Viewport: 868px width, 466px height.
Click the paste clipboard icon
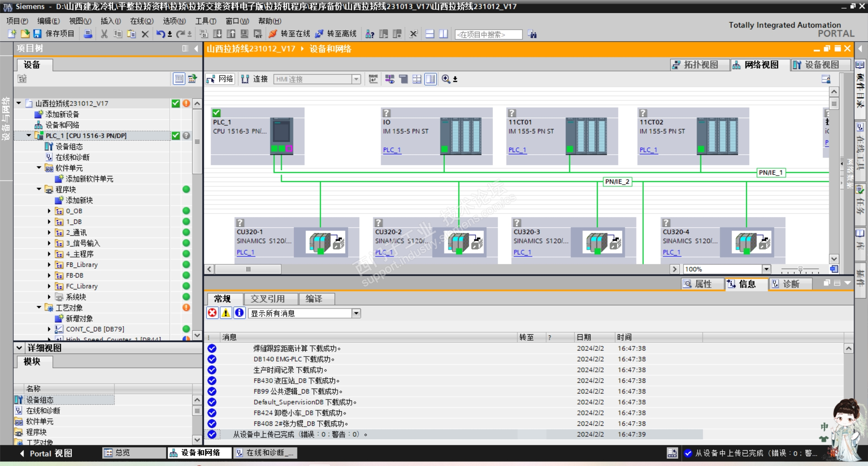132,34
